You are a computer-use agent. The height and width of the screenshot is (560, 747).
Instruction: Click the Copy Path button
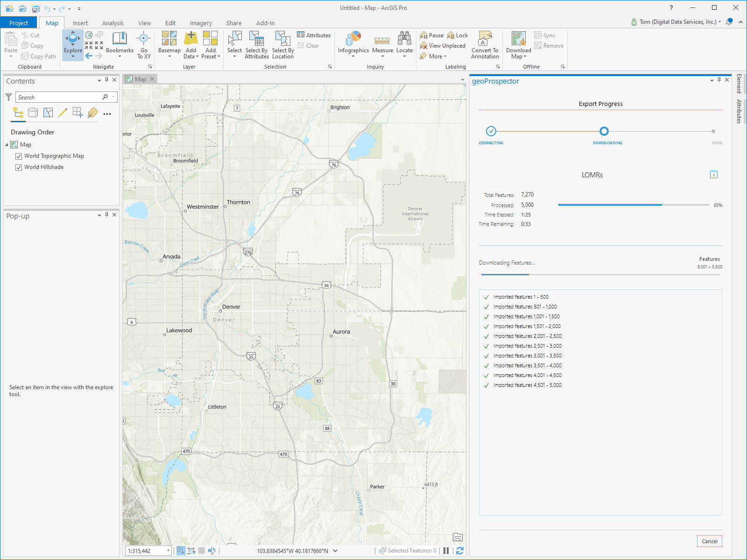click(x=39, y=56)
